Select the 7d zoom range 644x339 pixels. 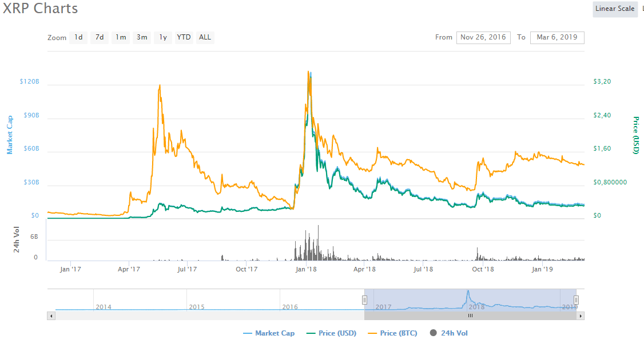click(x=100, y=37)
